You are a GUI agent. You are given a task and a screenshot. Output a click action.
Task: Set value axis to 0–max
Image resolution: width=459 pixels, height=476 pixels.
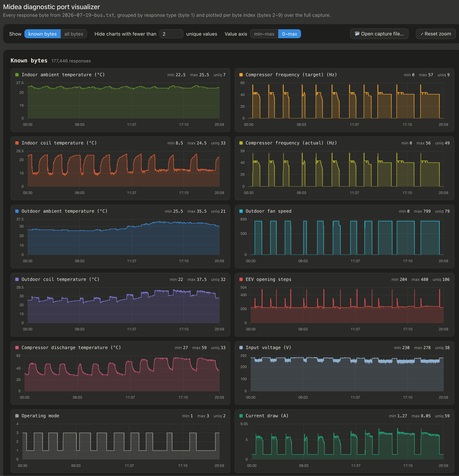[x=289, y=34]
